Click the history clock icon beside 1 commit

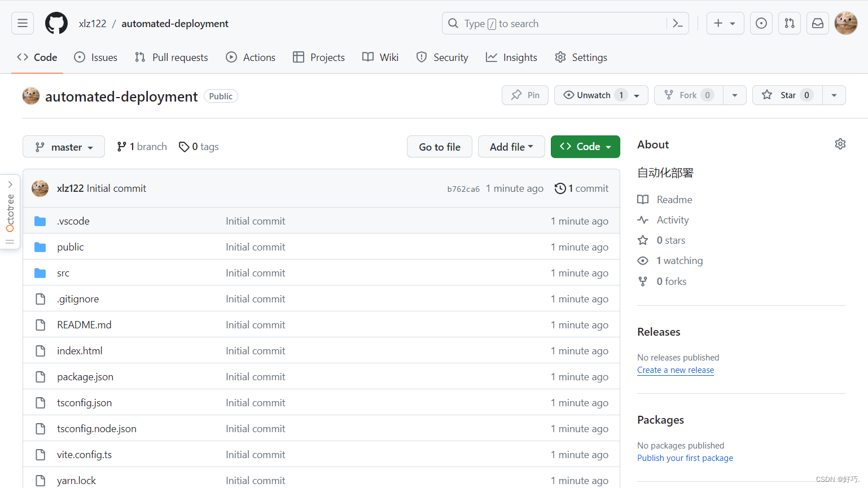(x=560, y=188)
